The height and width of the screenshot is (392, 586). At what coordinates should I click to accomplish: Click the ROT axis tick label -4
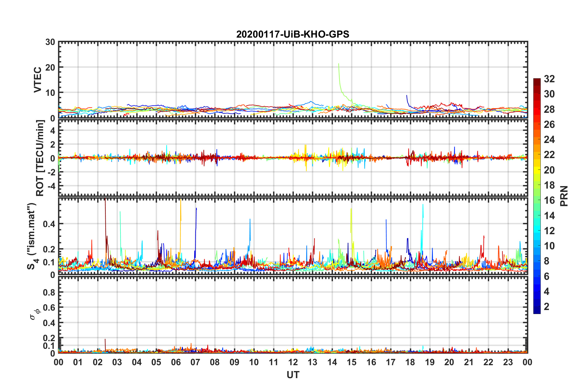pyautogui.click(x=50, y=186)
